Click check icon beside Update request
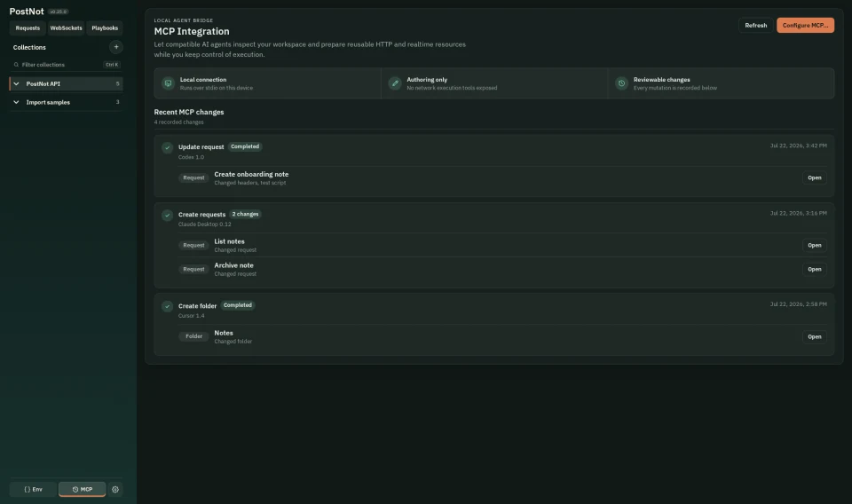Viewport: 852px width, 504px height. pos(168,147)
